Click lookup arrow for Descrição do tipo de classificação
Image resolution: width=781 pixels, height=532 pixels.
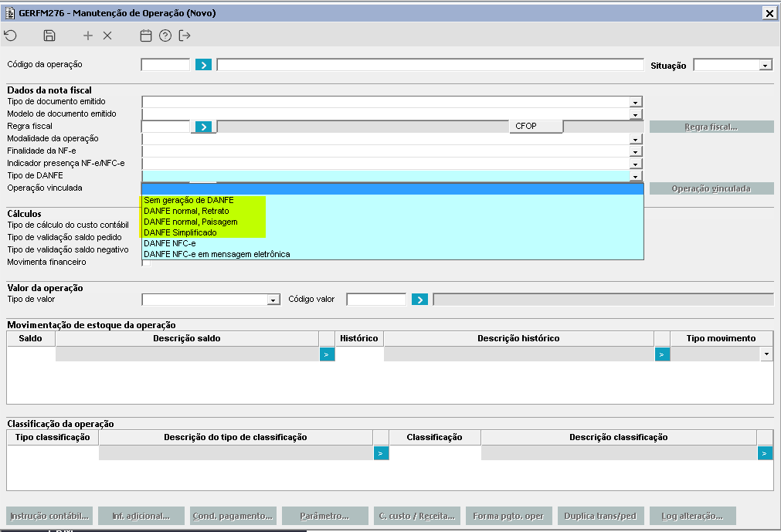click(x=381, y=453)
